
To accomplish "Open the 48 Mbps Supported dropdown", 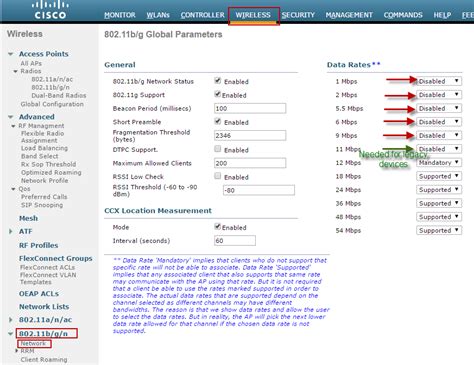I will pyautogui.click(x=439, y=217).
